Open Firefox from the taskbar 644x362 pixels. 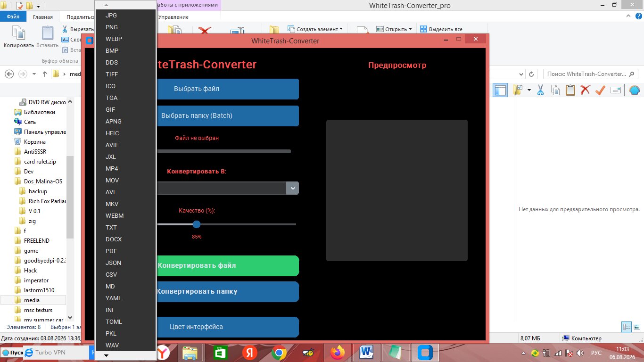[338, 353]
